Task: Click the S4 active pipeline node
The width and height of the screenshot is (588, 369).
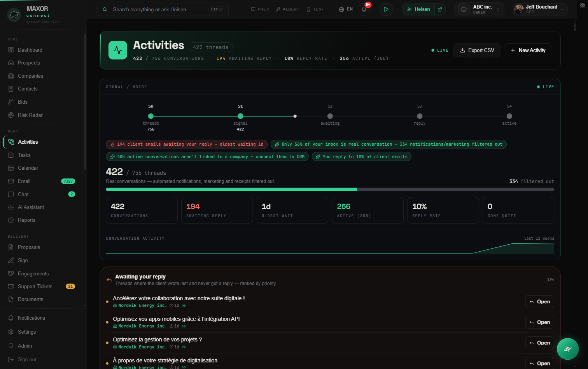Action: tap(509, 116)
